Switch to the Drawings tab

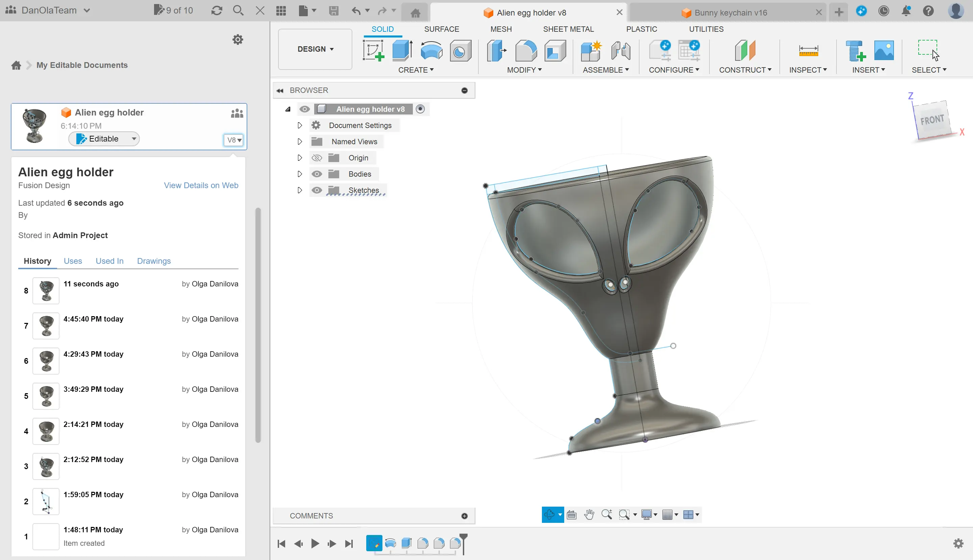153,261
